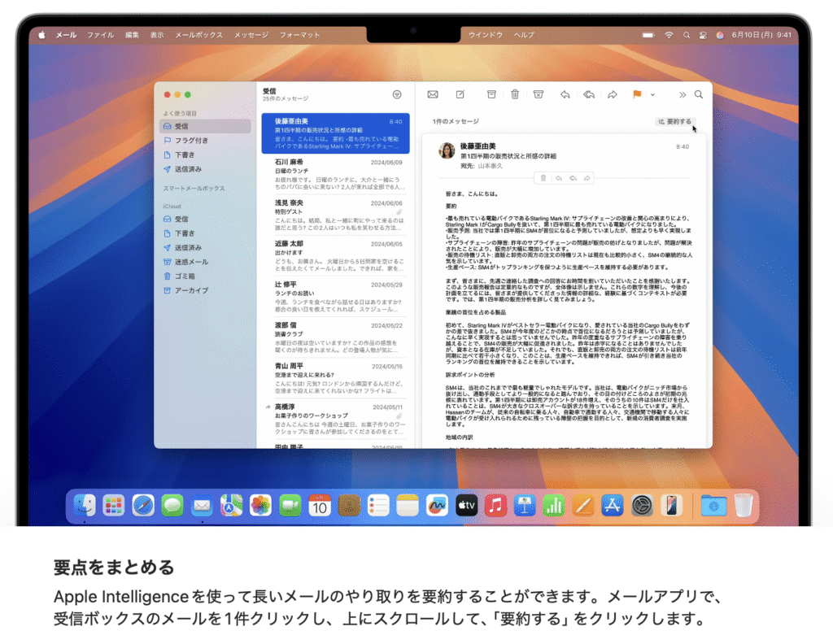Click the inline reply arrow in message header
The height and width of the screenshot is (644, 833).
click(558, 178)
